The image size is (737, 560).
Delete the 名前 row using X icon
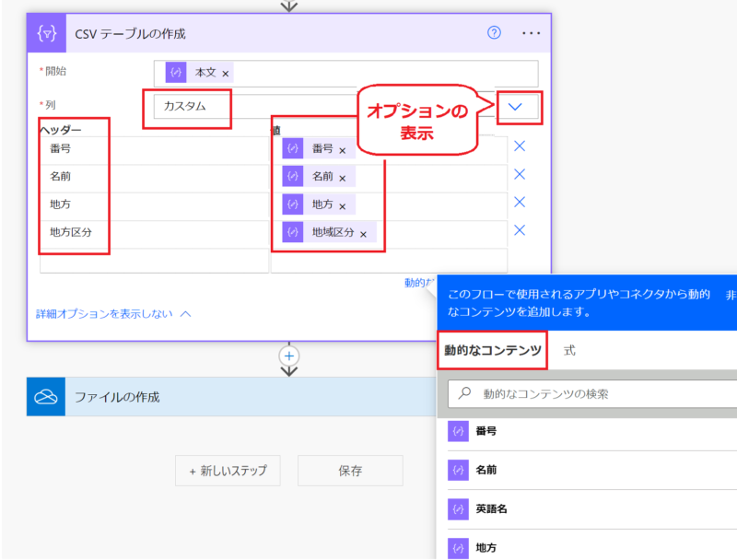(x=520, y=175)
